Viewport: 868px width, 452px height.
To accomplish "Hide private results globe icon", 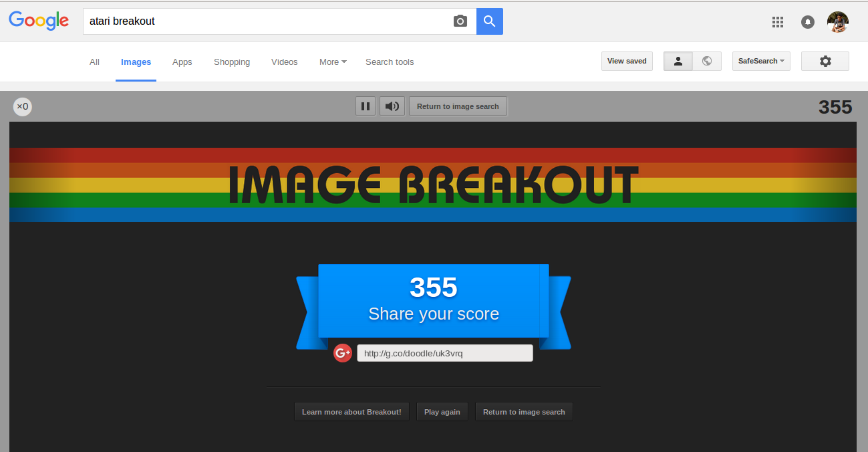I will (x=707, y=62).
